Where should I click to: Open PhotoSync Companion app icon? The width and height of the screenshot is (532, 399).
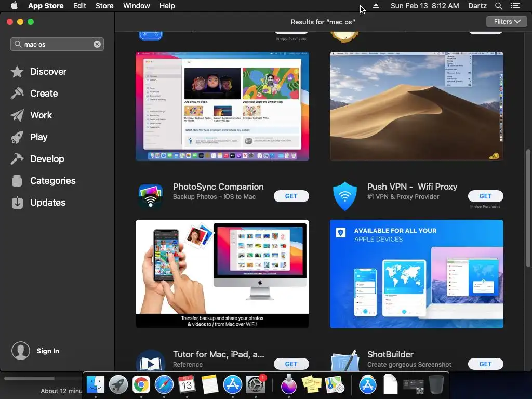151,196
